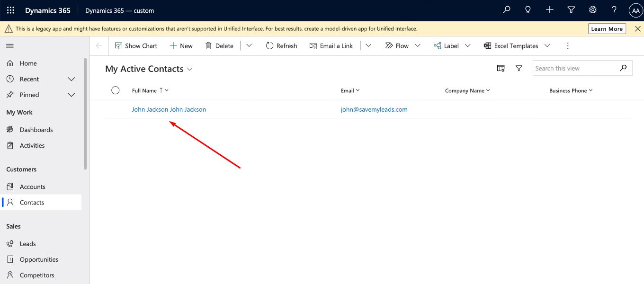Open the lightbulb assistant icon
The width and height of the screenshot is (644, 284).
click(x=528, y=10)
